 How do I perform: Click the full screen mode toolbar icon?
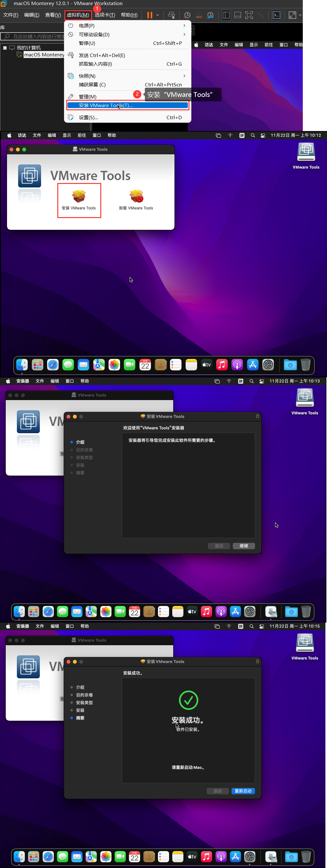coord(249,15)
